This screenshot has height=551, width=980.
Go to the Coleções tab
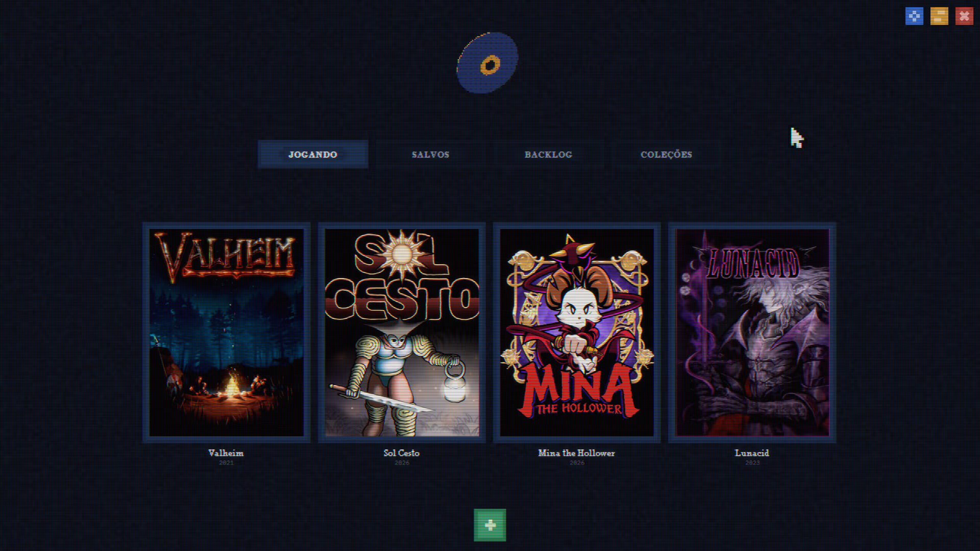(667, 154)
